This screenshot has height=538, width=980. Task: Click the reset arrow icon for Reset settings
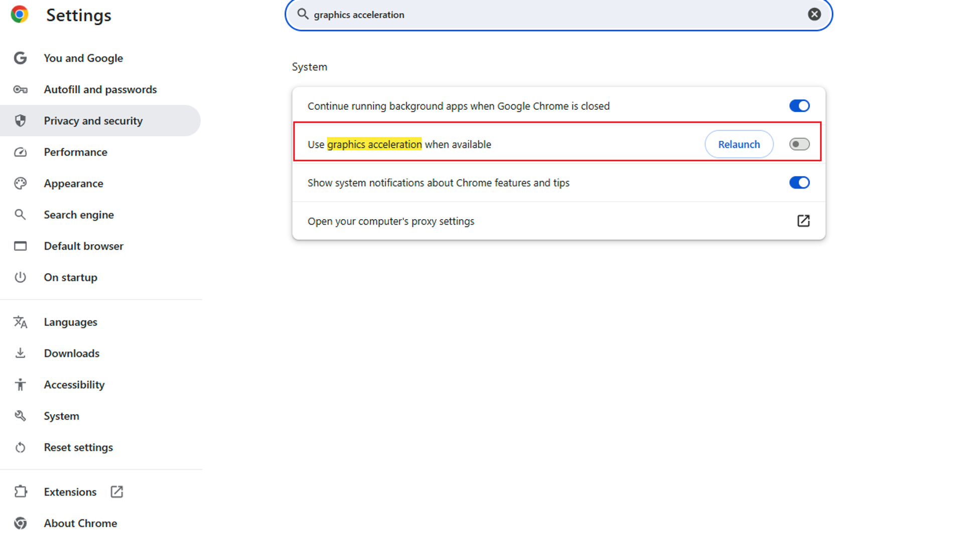[20, 447]
